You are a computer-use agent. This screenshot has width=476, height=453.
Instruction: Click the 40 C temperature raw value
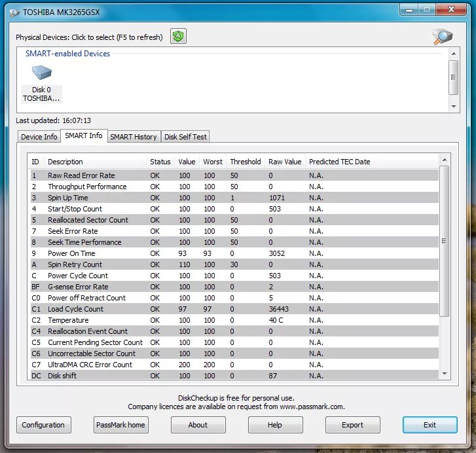click(x=276, y=320)
